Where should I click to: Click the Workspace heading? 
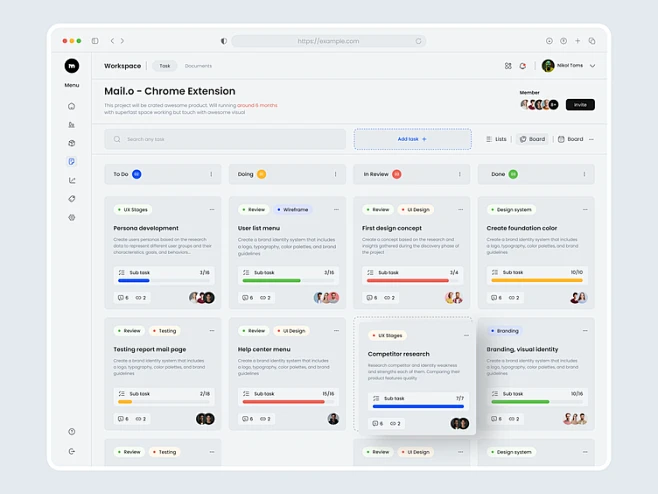(123, 66)
